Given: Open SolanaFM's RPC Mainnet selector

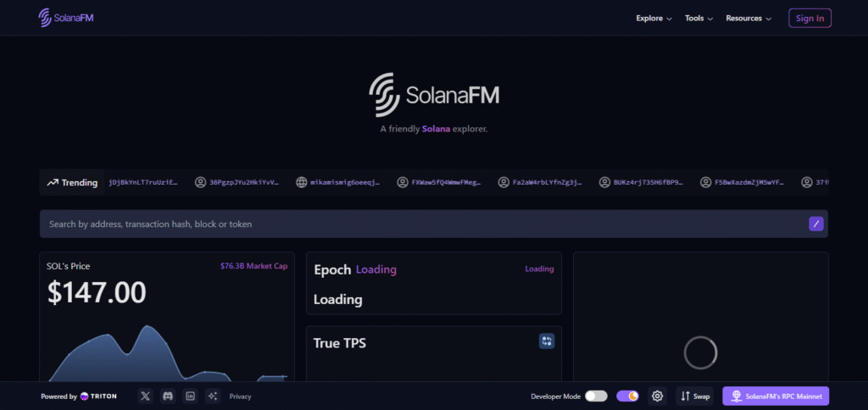Looking at the screenshot, I should [x=776, y=396].
